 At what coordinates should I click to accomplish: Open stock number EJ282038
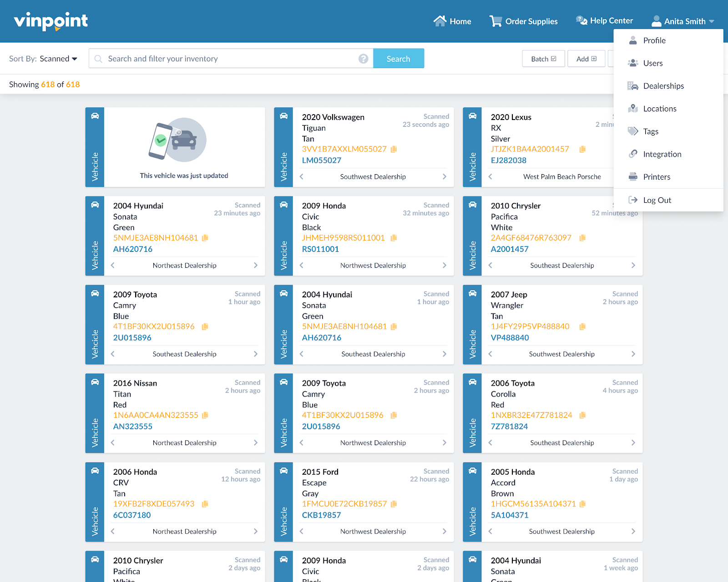509,161
